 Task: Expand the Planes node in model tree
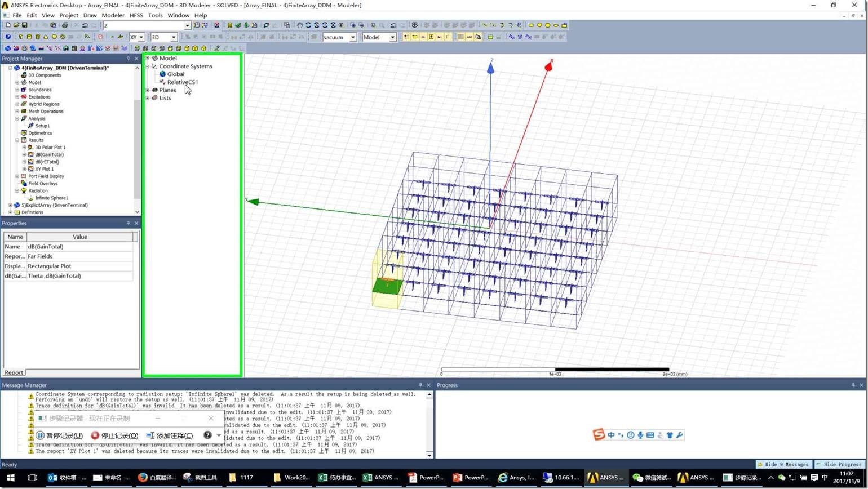point(148,90)
